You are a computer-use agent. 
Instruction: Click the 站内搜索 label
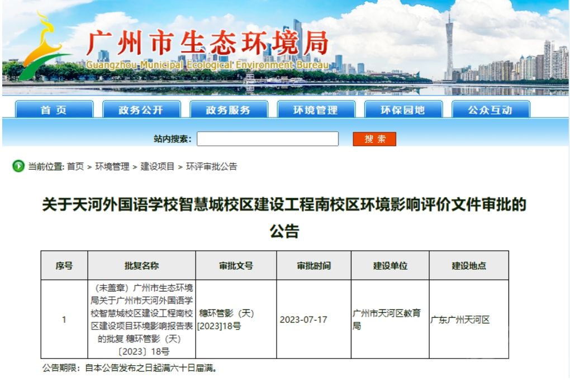(x=172, y=139)
